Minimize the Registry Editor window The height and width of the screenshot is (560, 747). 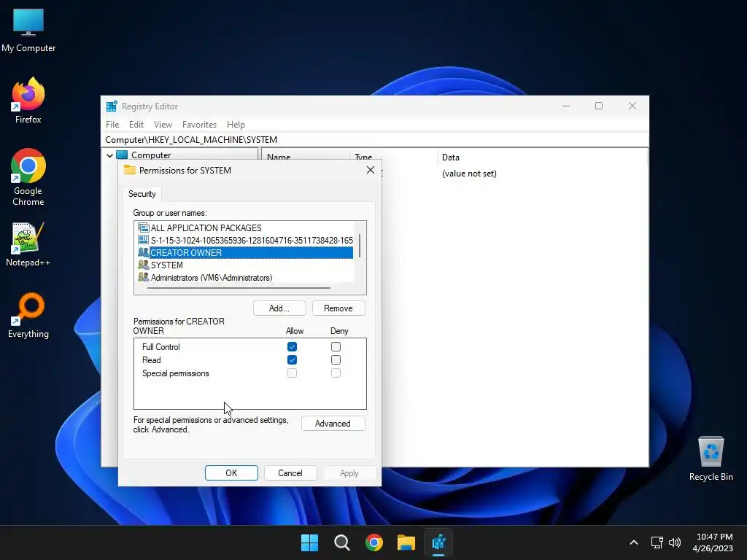[x=566, y=106]
